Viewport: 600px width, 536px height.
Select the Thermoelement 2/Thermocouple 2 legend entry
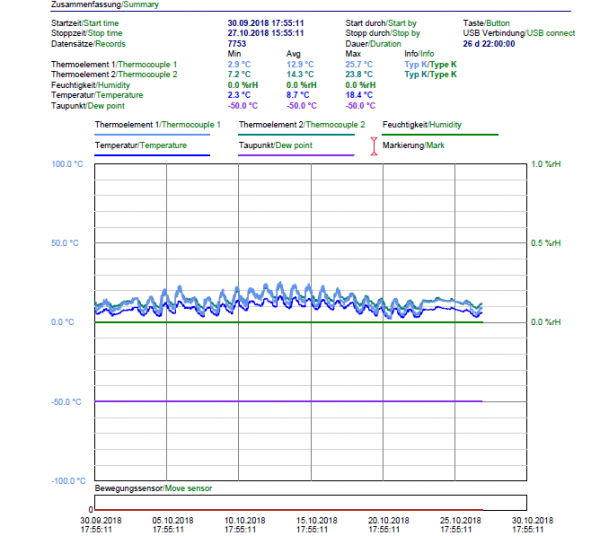click(x=301, y=125)
